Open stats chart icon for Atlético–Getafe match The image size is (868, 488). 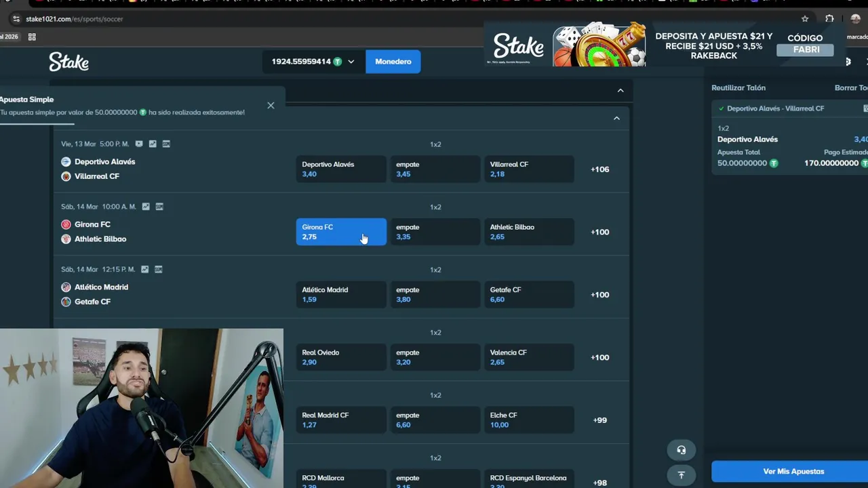click(144, 269)
